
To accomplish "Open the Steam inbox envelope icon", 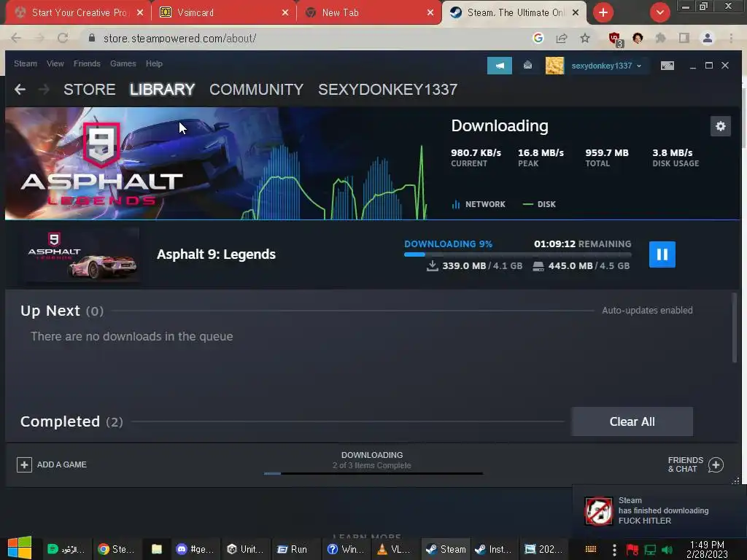I will pos(527,66).
